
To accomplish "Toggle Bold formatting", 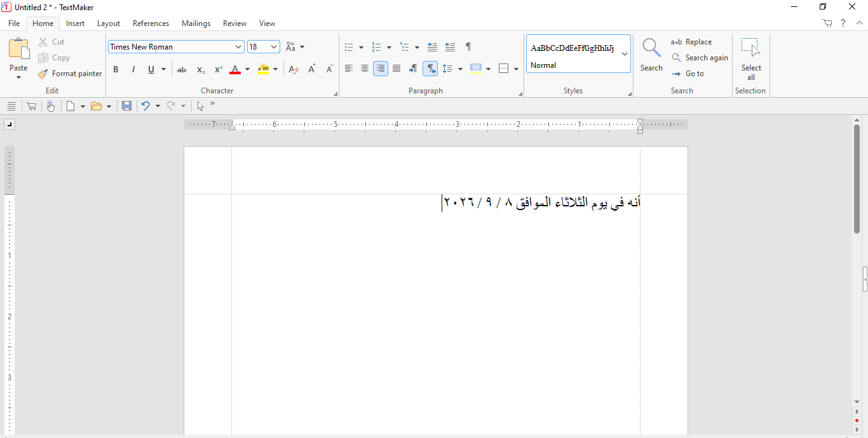I will click(116, 70).
